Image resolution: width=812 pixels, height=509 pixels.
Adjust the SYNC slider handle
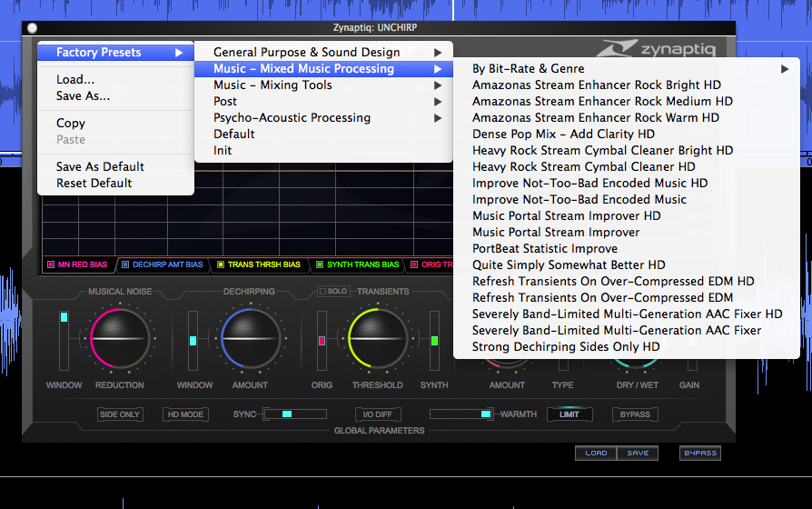click(x=287, y=414)
